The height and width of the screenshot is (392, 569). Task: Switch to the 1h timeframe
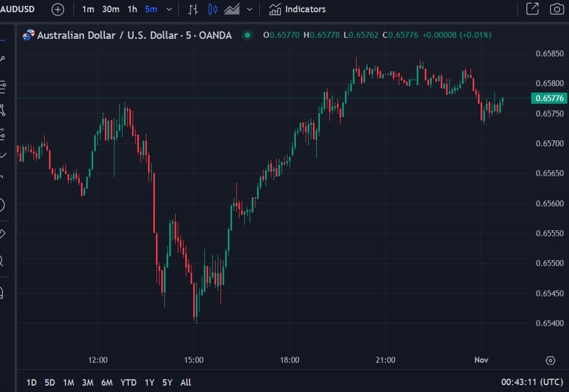tap(133, 9)
